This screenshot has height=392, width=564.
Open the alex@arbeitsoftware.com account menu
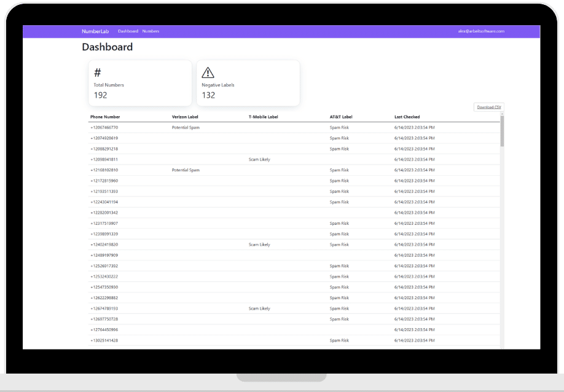[480, 31]
